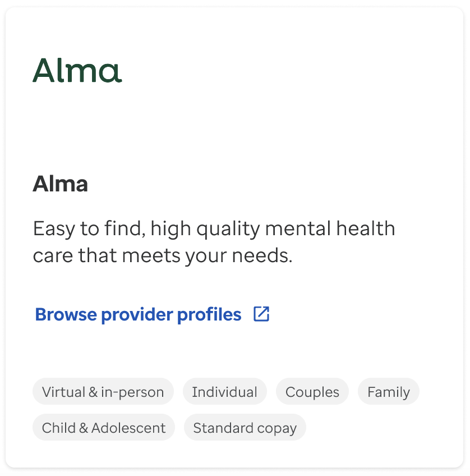
Task: Click the word "profiles" in the link
Action: (x=209, y=314)
